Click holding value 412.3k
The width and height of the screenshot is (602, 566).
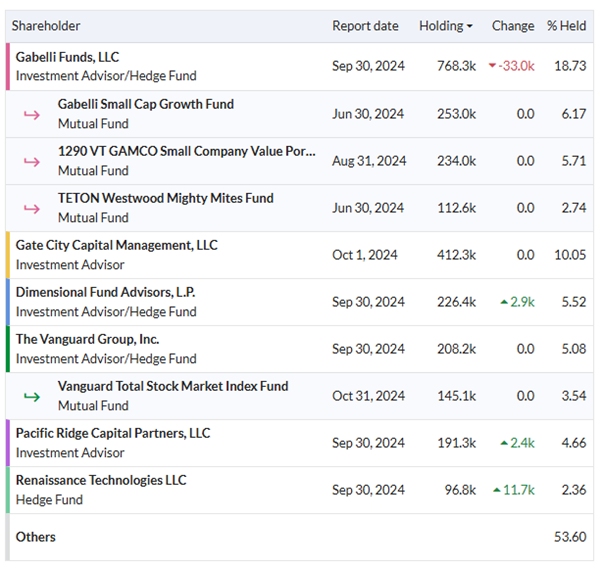pos(456,255)
